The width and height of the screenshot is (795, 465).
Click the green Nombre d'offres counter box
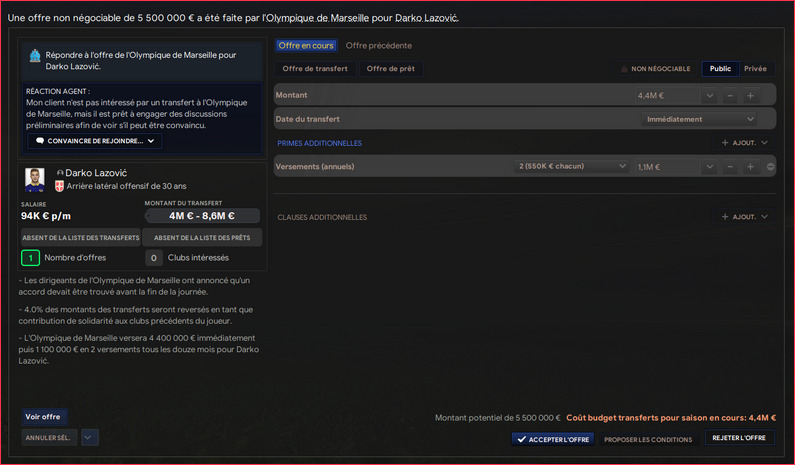[x=30, y=258]
